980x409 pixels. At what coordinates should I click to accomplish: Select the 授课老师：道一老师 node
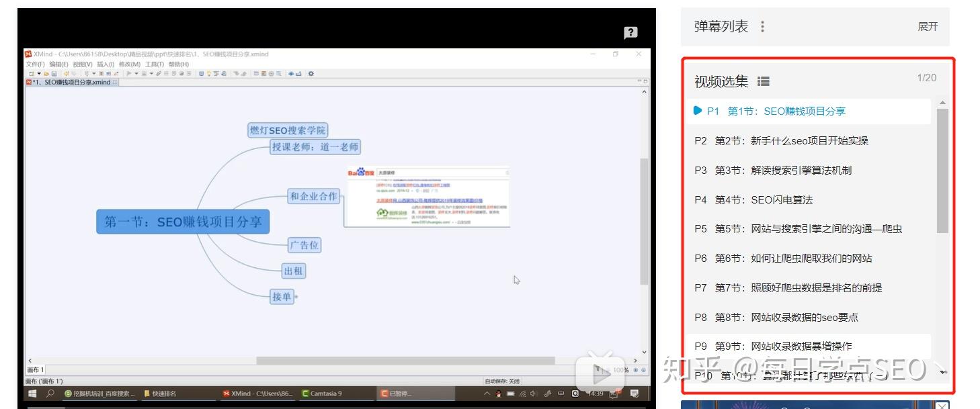[x=315, y=146]
